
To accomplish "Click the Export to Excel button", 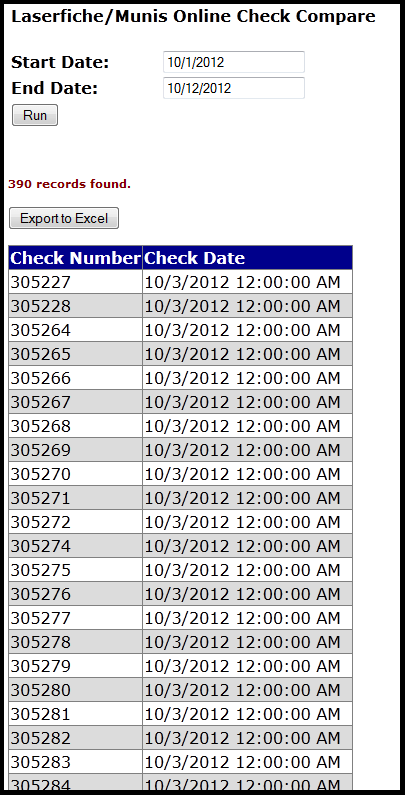I will (64, 218).
